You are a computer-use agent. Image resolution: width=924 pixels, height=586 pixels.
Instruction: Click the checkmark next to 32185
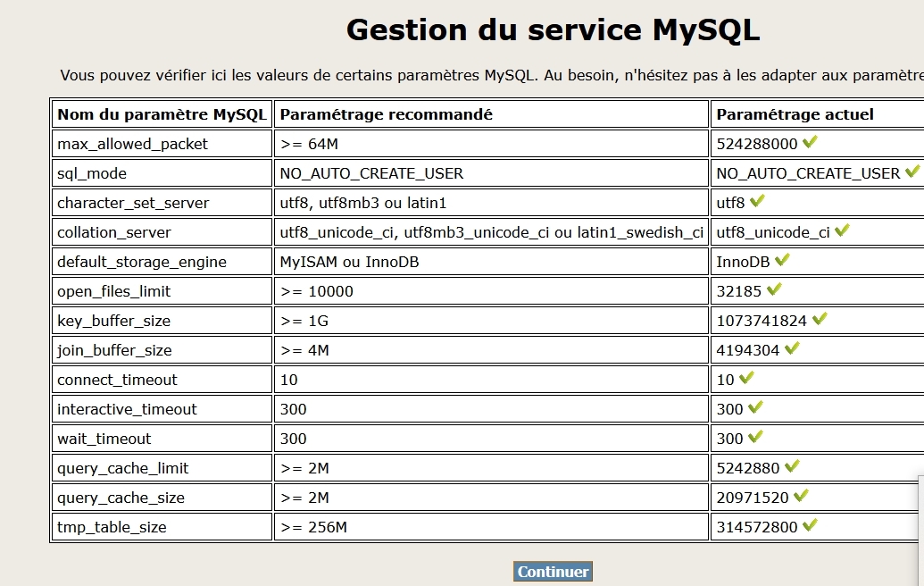(x=774, y=289)
